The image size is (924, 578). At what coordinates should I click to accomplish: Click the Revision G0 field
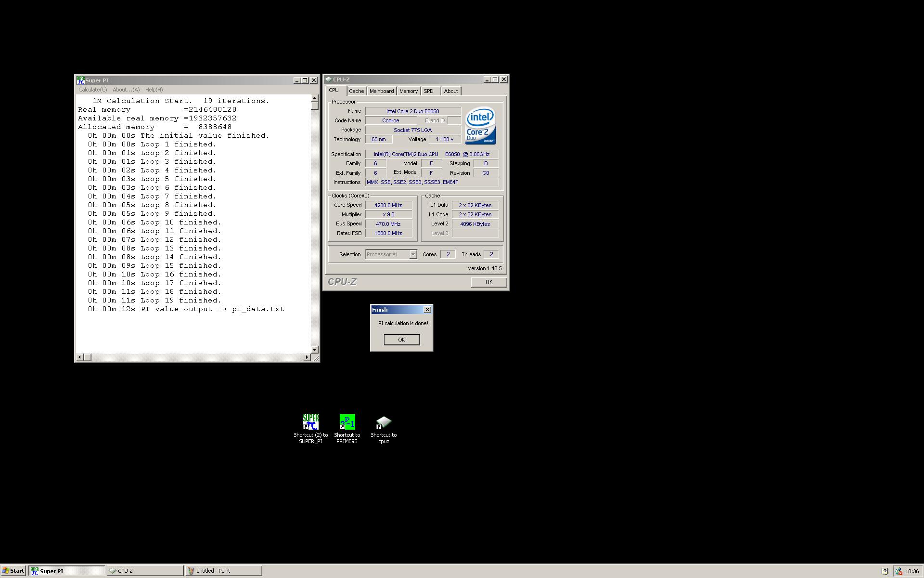(x=486, y=173)
